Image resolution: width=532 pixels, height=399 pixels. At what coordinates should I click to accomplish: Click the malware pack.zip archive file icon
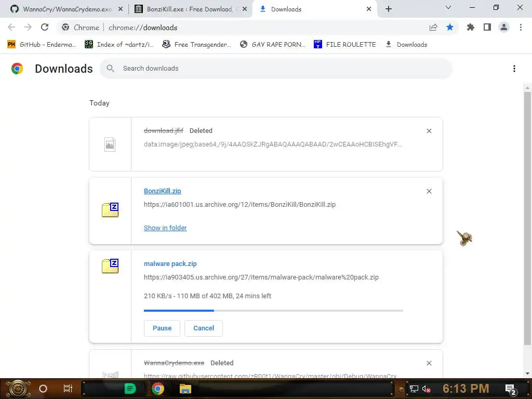click(110, 266)
